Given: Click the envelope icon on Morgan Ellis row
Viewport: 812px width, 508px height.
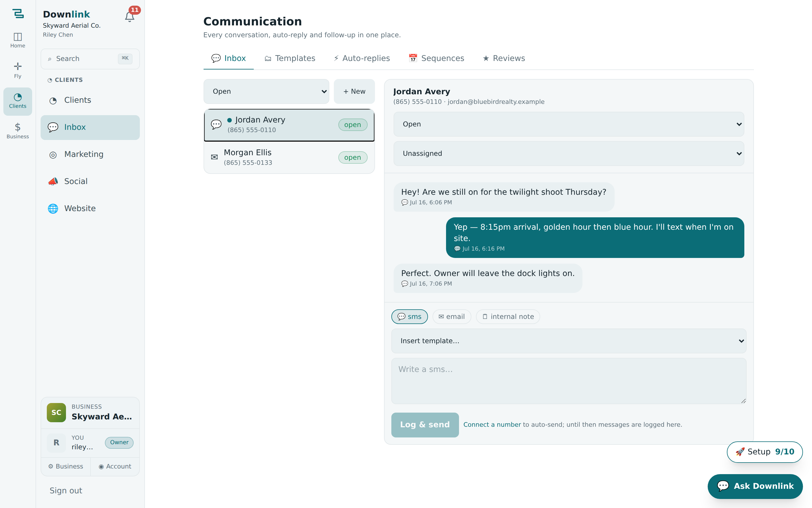Looking at the screenshot, I should pos(214,157).
